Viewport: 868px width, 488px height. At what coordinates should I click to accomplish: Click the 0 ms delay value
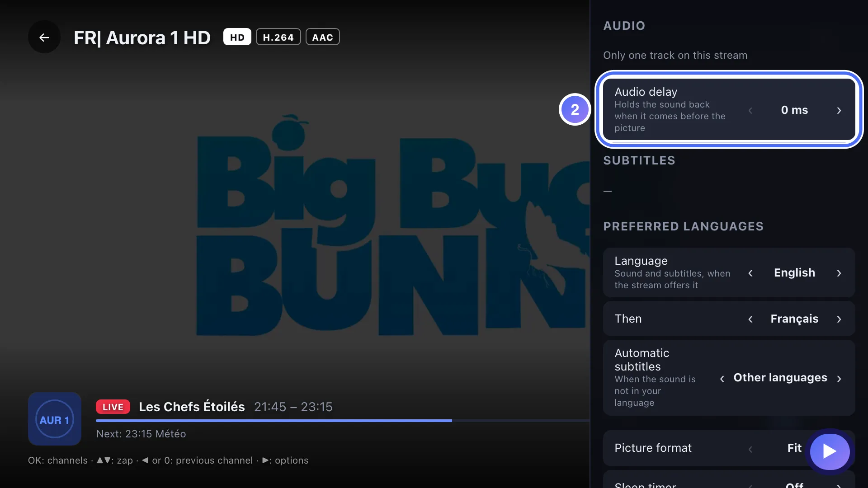[x=794, y=110]
